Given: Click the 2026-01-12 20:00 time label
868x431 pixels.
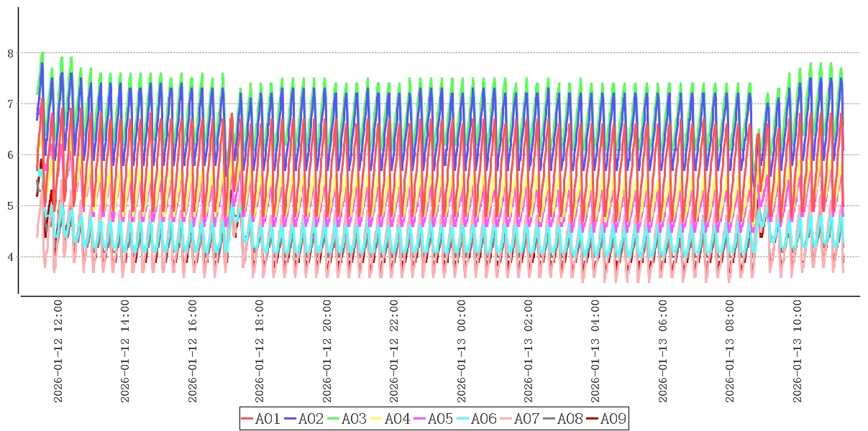Looking at the screenshot, I should click(327, 351).
